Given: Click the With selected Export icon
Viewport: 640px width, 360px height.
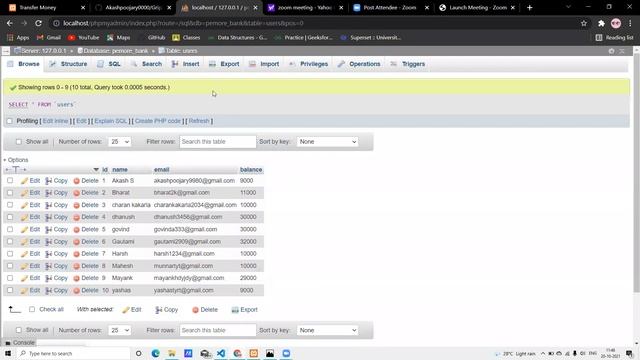Looking at the screenshot, I should [235, 310].
